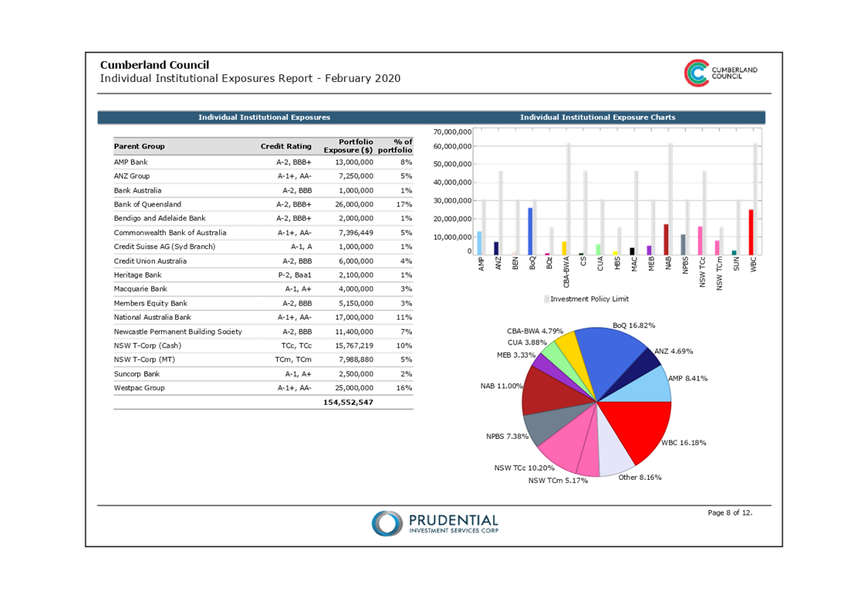
Task: Click the '7,396,449' exposure value
Action: [x=356, y=233]
